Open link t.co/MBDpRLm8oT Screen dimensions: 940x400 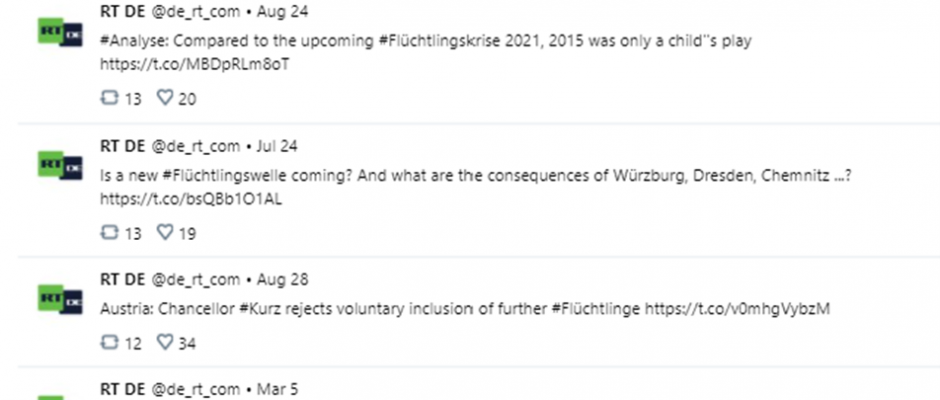coord(194,64)
